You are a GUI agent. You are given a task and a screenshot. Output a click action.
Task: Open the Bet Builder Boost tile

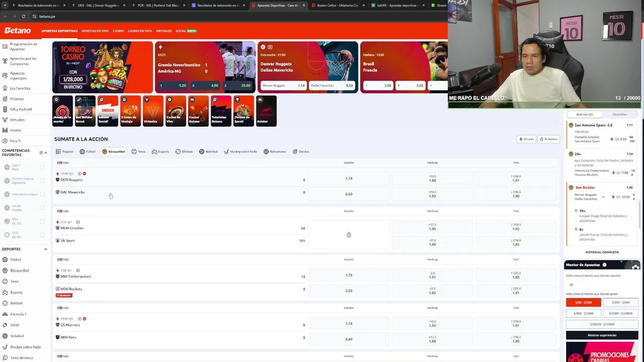coord(85,111)
